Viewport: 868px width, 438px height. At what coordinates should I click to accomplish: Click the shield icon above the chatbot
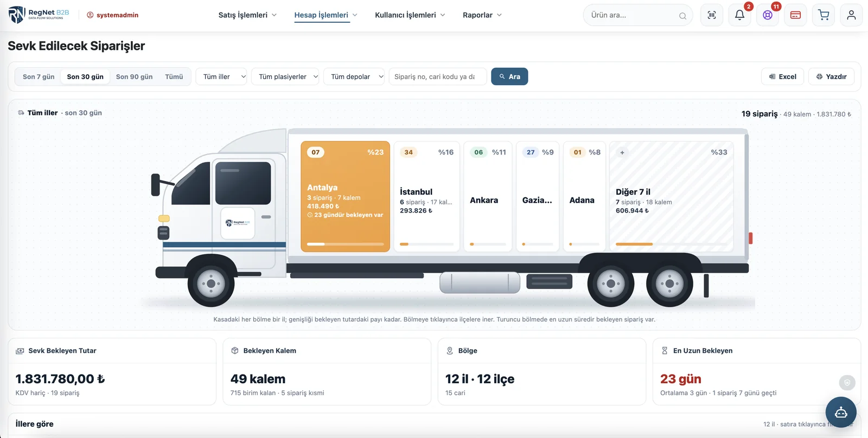(x=847, y=383)
